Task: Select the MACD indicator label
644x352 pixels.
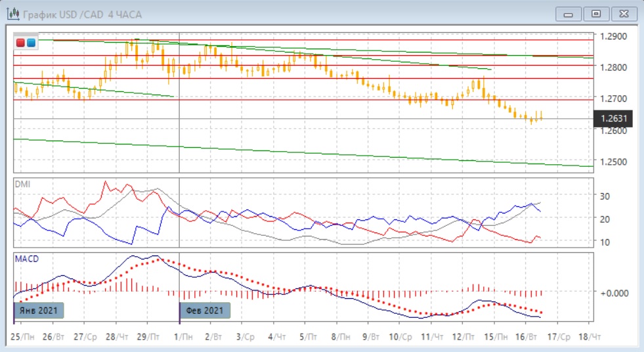Action: click(27, 259)
